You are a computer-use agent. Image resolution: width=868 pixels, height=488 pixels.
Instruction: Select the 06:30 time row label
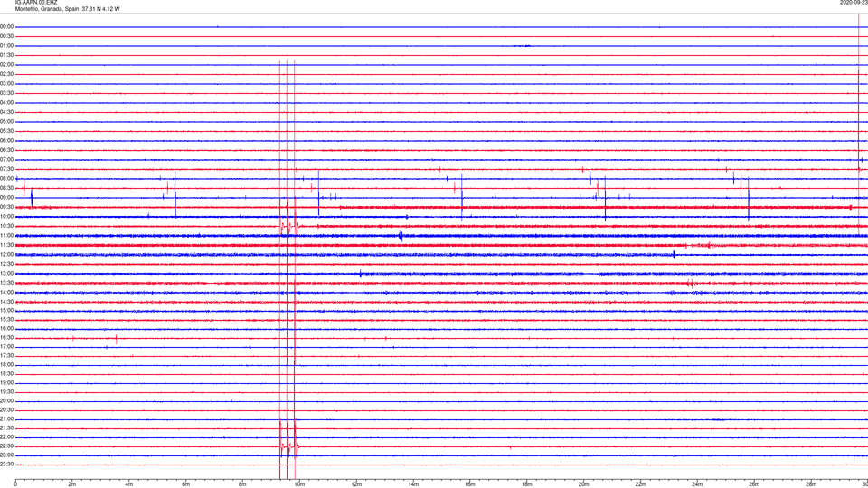coord(6,150)
